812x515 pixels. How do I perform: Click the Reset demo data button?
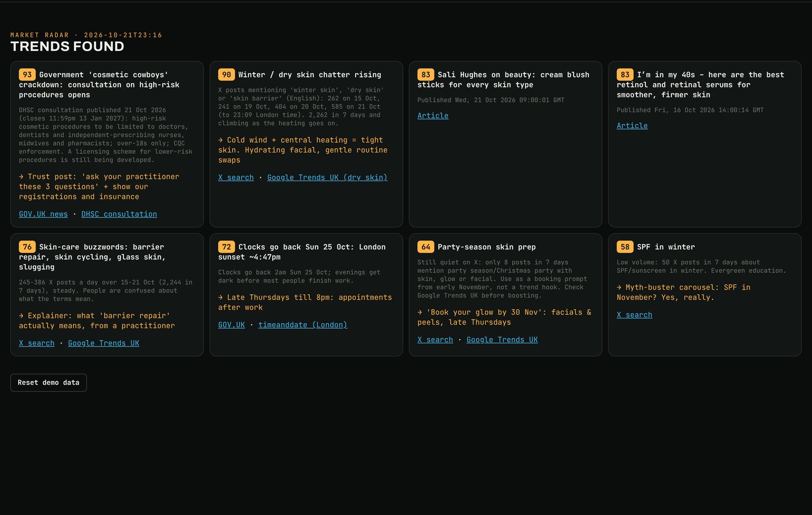click(49, 382)
